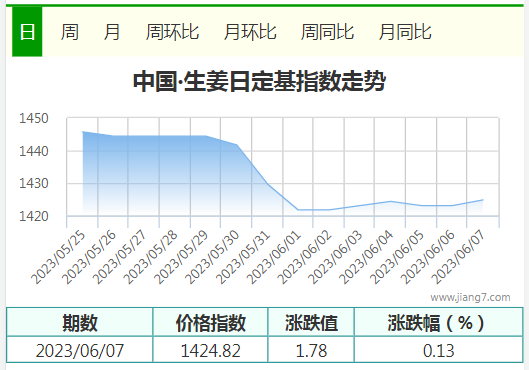The image size is (529, 370).
Task: Click the 价格指数 column header
Action: tap(211, 322)
